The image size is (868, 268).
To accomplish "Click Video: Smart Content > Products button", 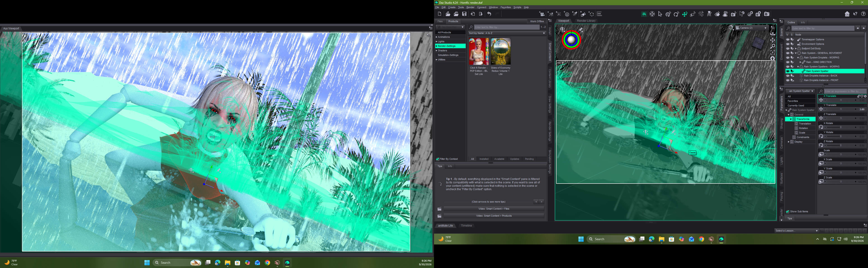I will 494,216.
